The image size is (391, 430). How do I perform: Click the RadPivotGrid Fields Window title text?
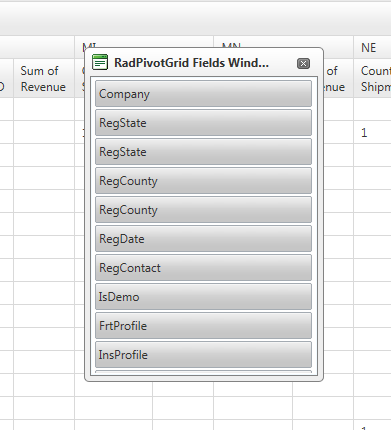(x=191, y=63)
